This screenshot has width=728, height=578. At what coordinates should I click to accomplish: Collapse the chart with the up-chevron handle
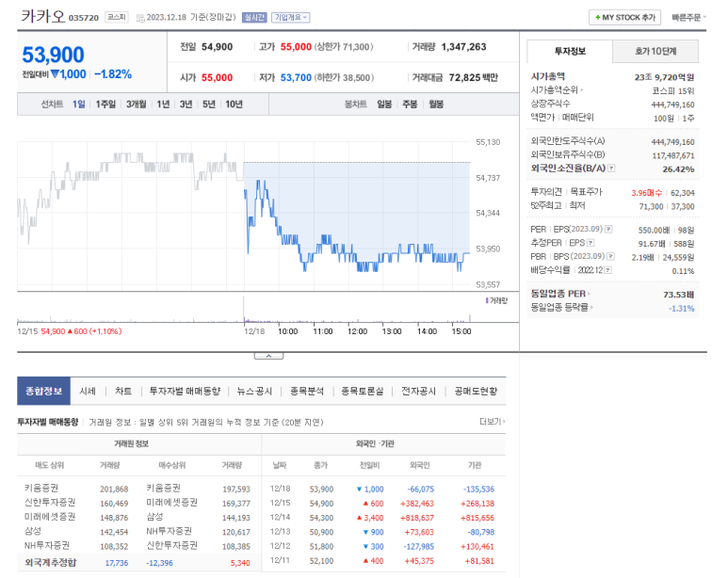point(268,356)
